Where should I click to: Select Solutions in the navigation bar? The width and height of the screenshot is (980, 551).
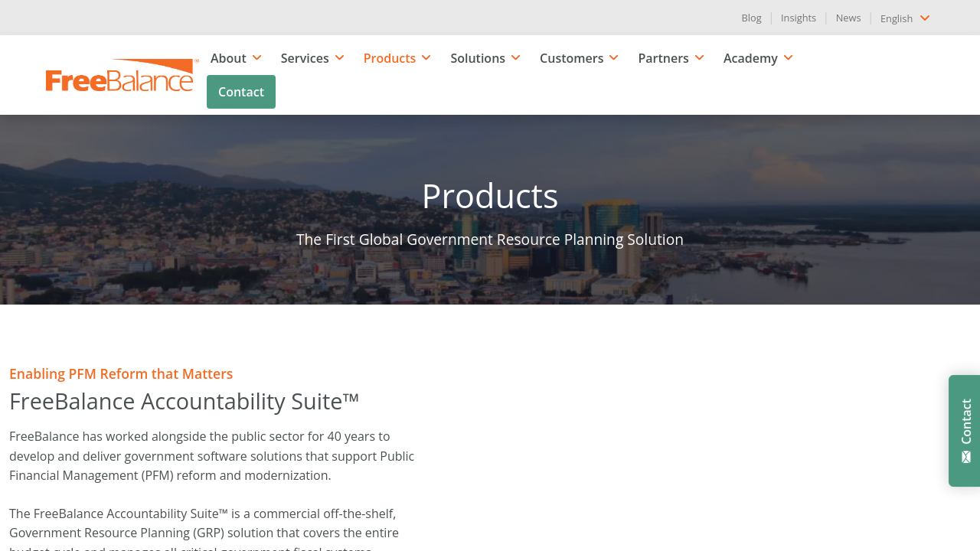pos(477,58)
